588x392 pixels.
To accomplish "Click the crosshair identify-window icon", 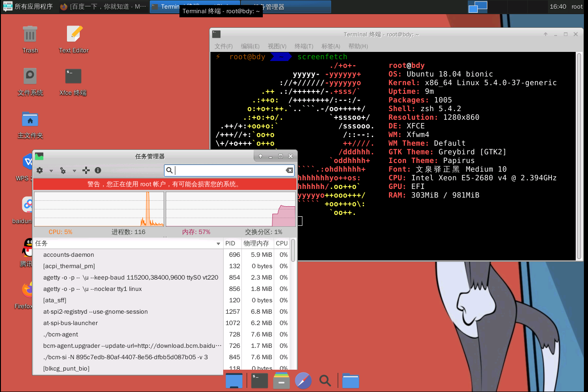I will (x=86, y=170).
